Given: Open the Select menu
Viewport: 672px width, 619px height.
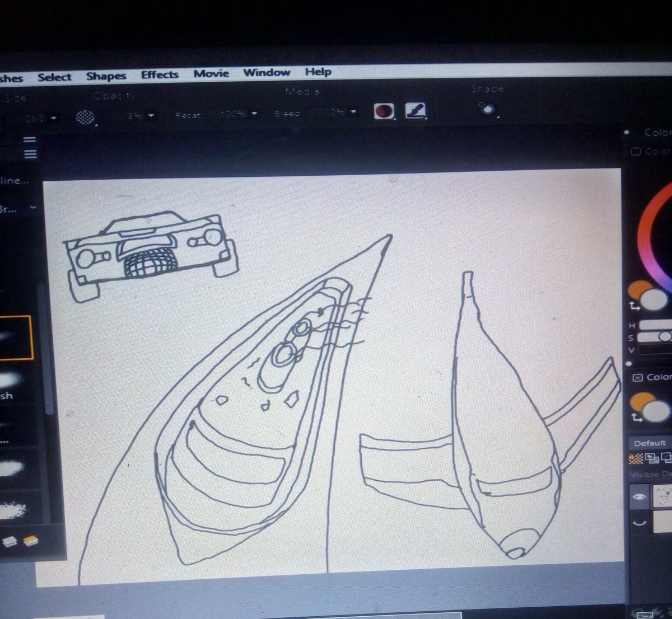Looking at the screenshot, I should 54,77.
